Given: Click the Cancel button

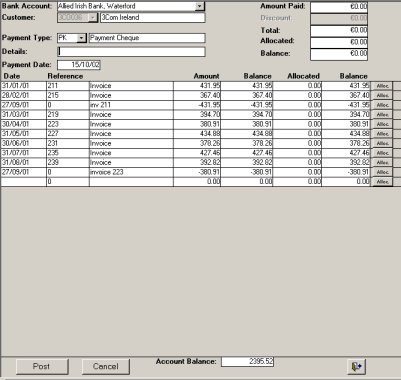Looking at the screenshot, I should pyautogui.click(x=106, y=367).
